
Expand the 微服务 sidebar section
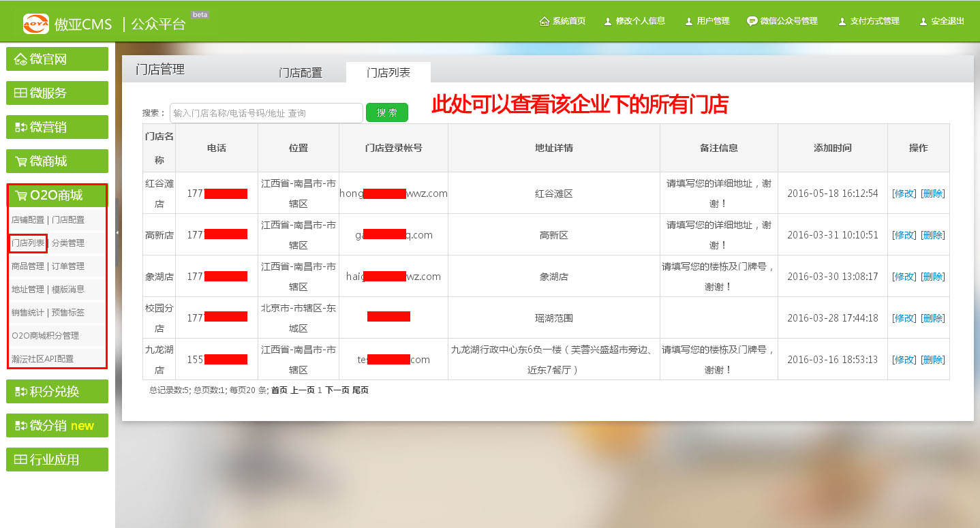point(57,93)
